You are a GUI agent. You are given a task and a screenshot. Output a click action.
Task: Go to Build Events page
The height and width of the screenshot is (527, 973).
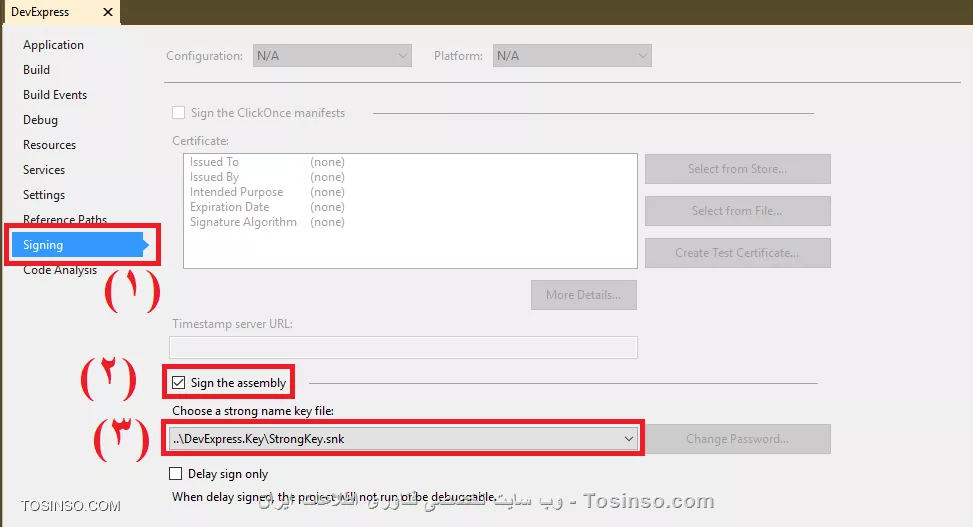point(55,94)
